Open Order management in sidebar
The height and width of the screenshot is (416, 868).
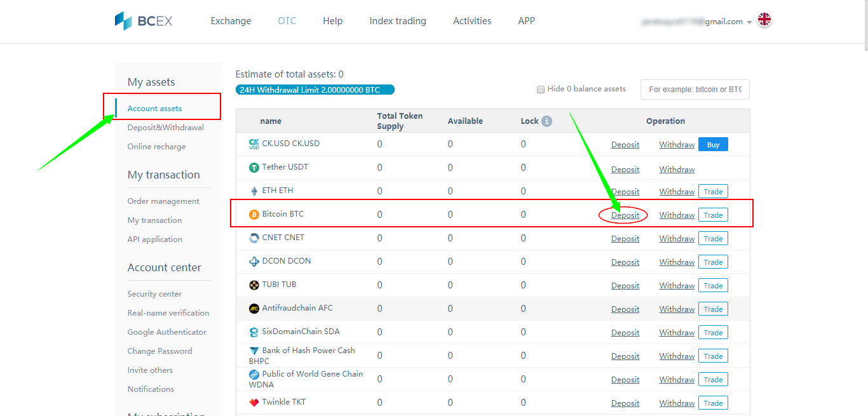pos(163,201)
